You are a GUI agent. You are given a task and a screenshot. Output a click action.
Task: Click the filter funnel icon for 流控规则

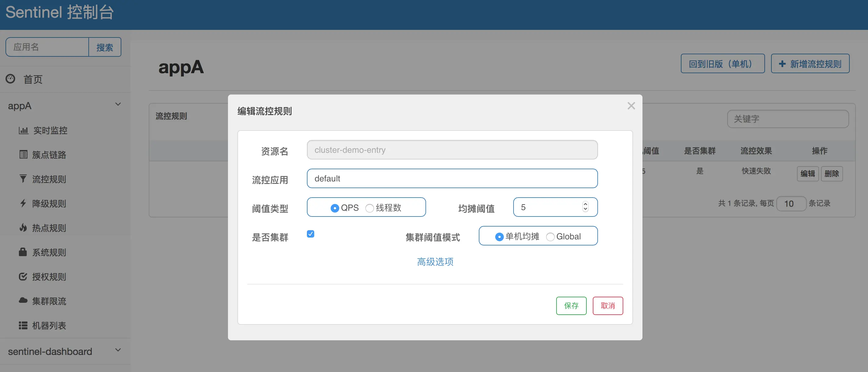pos(23,179)
